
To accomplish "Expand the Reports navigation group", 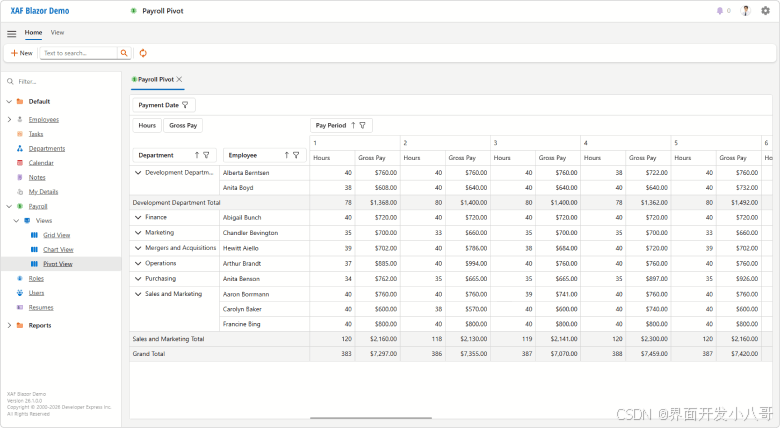I will [x=9, y=325].
